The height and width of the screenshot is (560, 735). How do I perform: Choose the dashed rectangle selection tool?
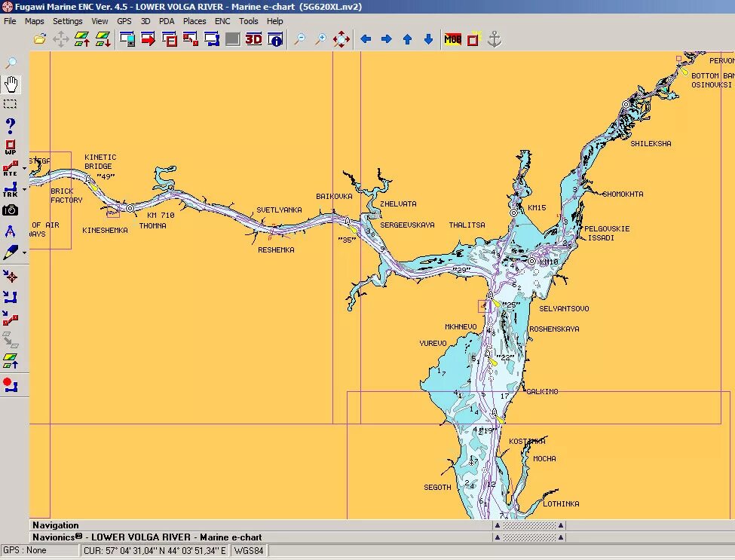11,104
